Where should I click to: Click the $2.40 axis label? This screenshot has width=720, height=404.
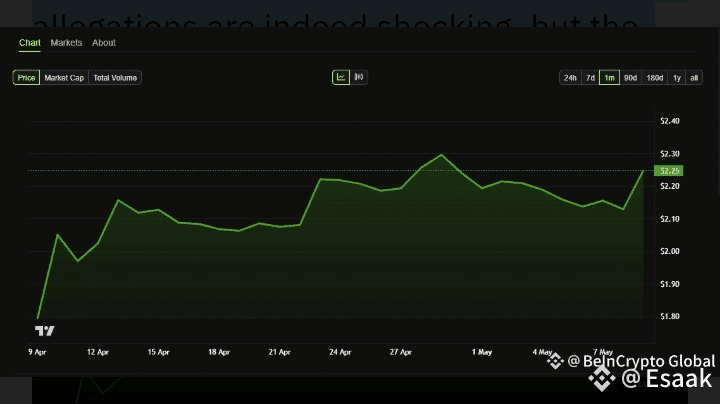tap(669, 121)
